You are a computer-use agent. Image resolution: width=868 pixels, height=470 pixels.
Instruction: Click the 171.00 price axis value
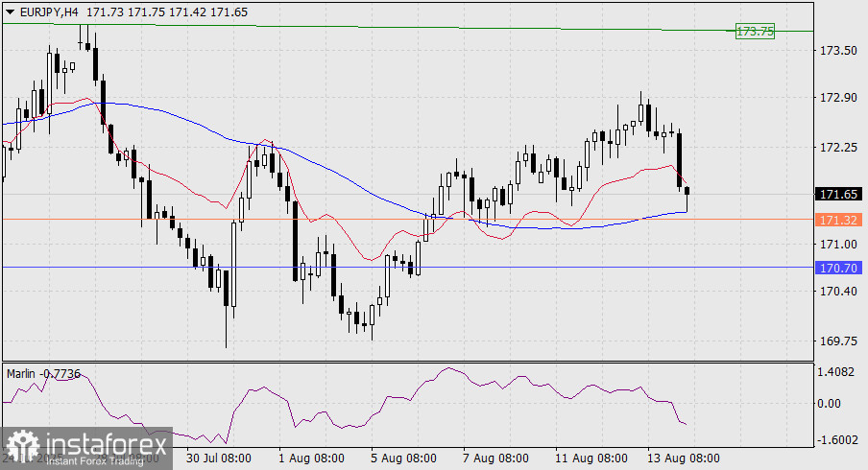coord(838,244)
